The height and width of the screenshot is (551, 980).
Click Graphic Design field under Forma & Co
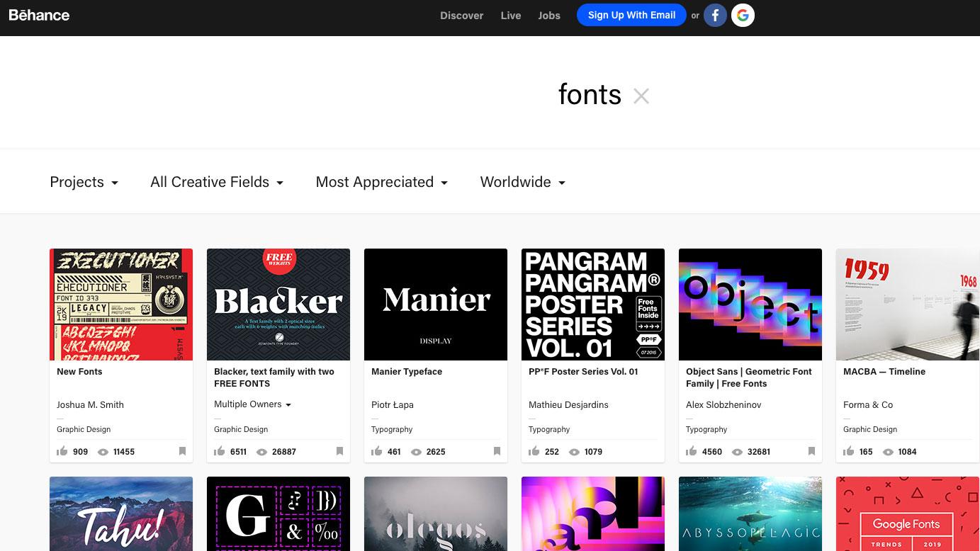click(870, 429)
